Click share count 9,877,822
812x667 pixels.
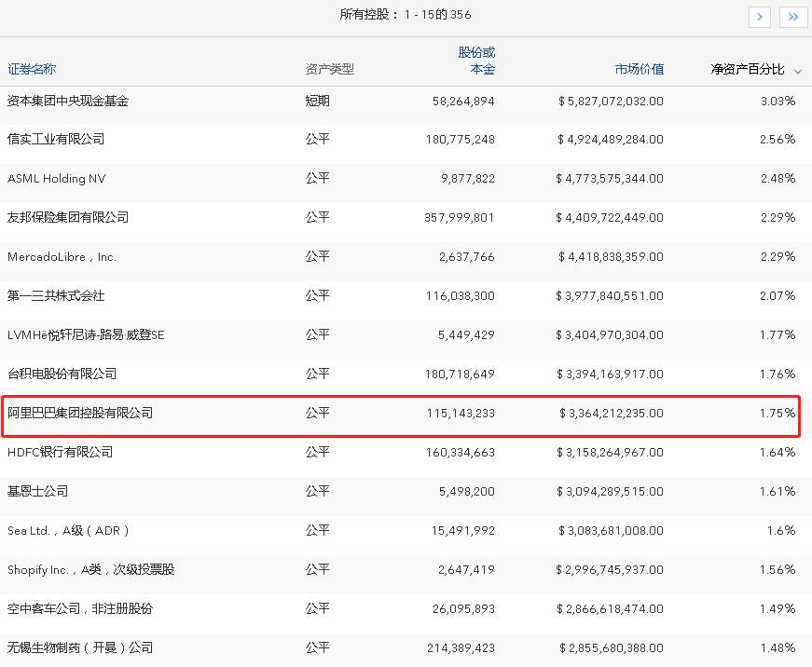pyautogui.click(x=468, y=179)
